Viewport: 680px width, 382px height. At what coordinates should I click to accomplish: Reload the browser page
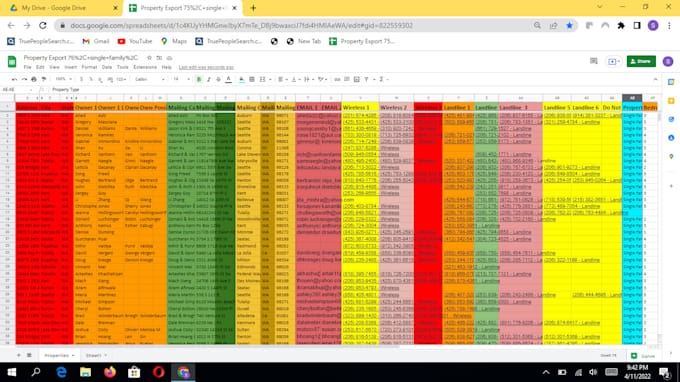point(42,26)
